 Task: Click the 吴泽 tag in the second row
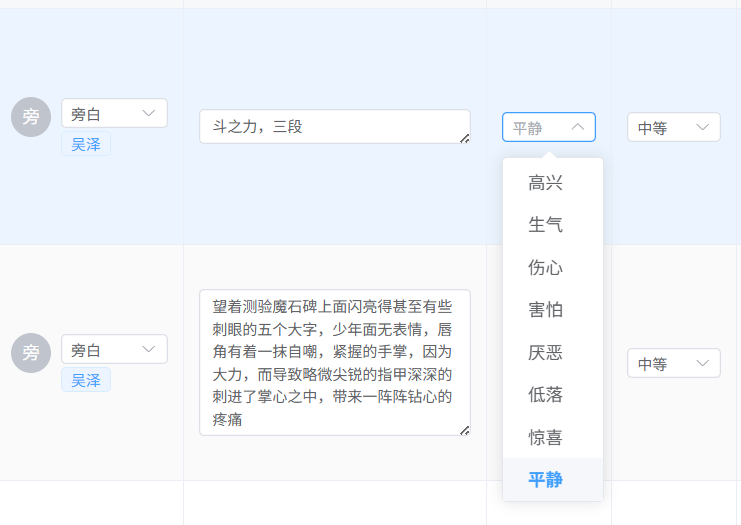click(86, 380)
